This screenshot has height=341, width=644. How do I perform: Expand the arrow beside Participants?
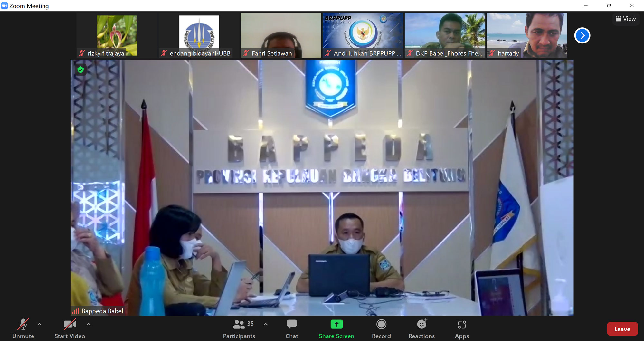(x=266, y=324)
